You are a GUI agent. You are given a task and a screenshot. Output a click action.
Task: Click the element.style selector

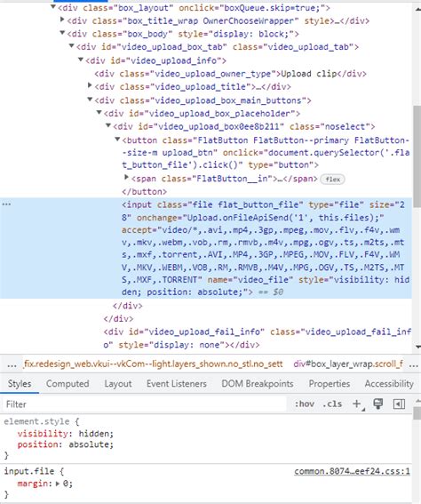click(x=36, y=421)
